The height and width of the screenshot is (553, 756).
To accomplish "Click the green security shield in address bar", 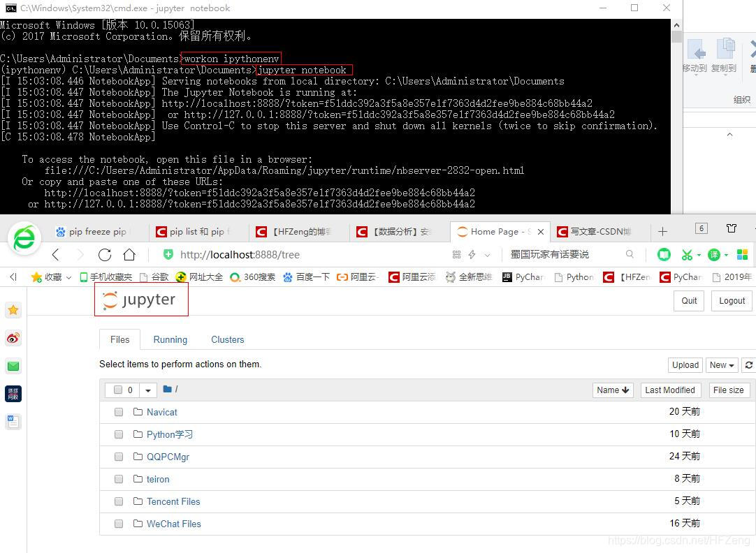I will tap(168, 254).
